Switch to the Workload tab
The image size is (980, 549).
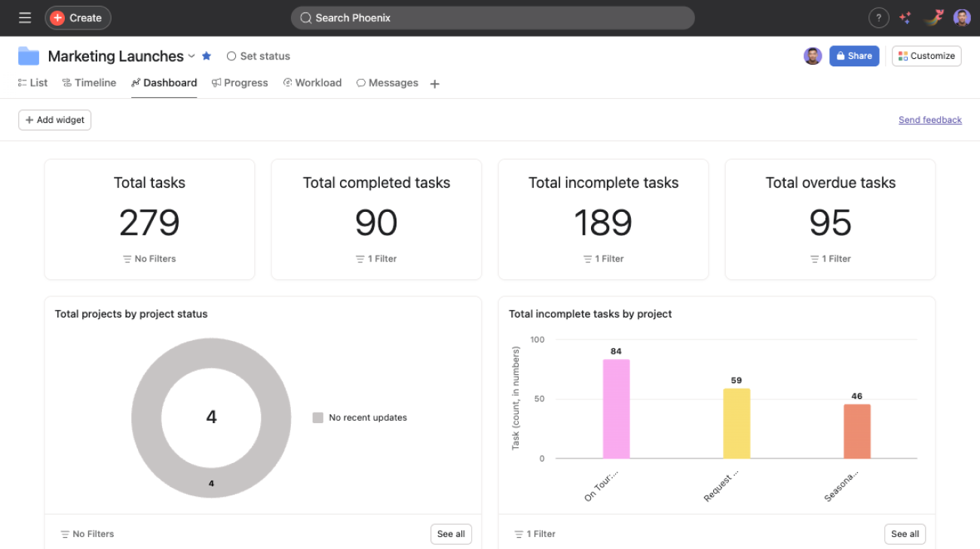(x=312, y=83)
